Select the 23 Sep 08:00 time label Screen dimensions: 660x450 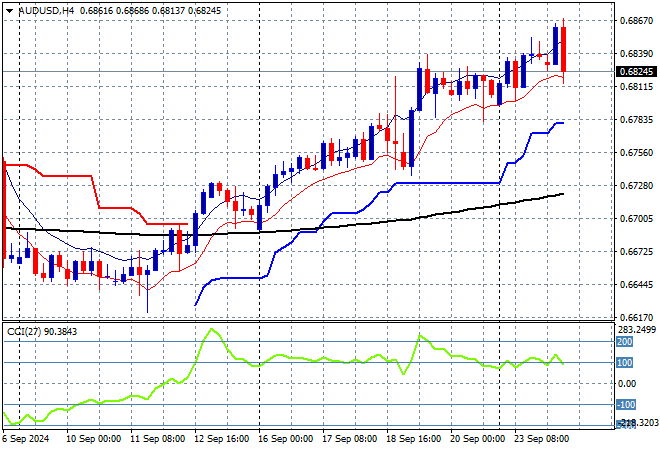[542, 439]
